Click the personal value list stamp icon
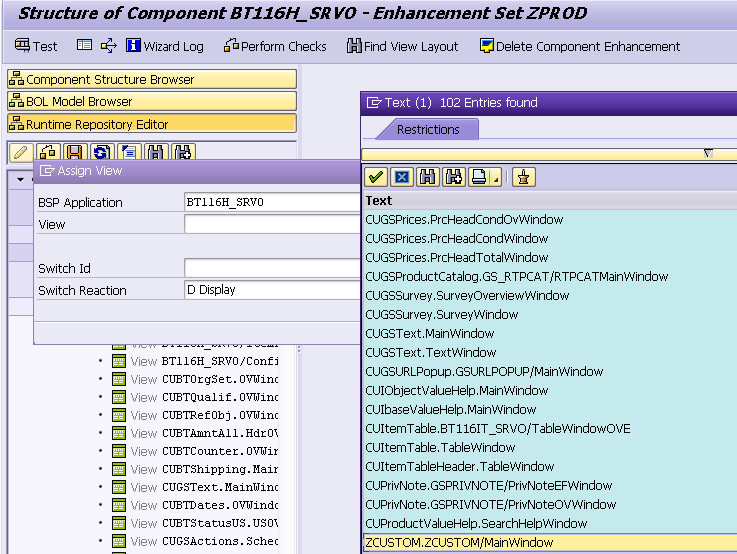 coord(524,177)
